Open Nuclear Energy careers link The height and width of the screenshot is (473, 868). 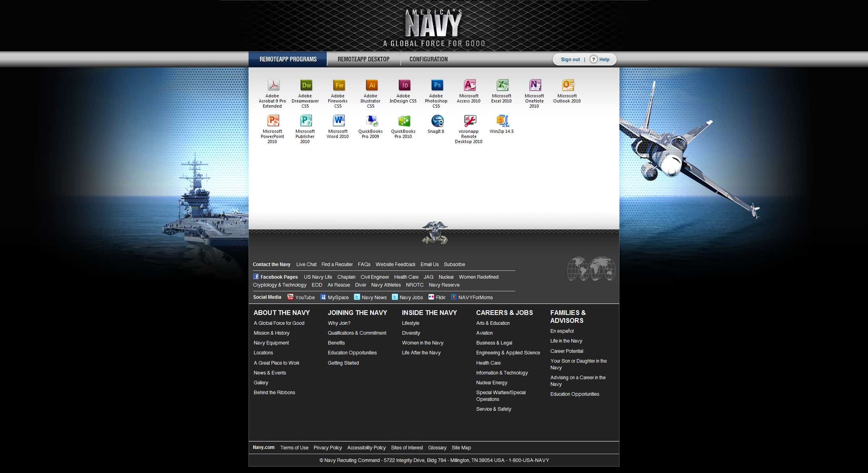492,383
